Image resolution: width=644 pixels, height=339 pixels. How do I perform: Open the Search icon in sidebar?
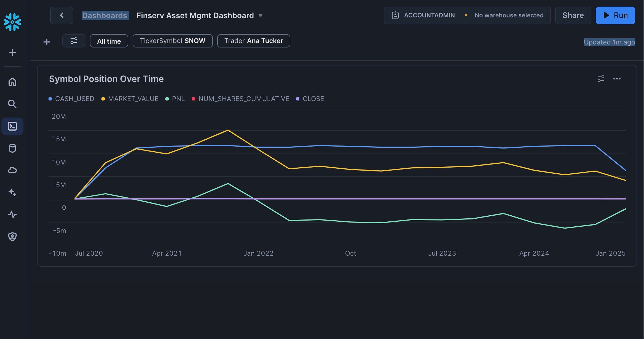pyautogui.click(x=12, y=104)
